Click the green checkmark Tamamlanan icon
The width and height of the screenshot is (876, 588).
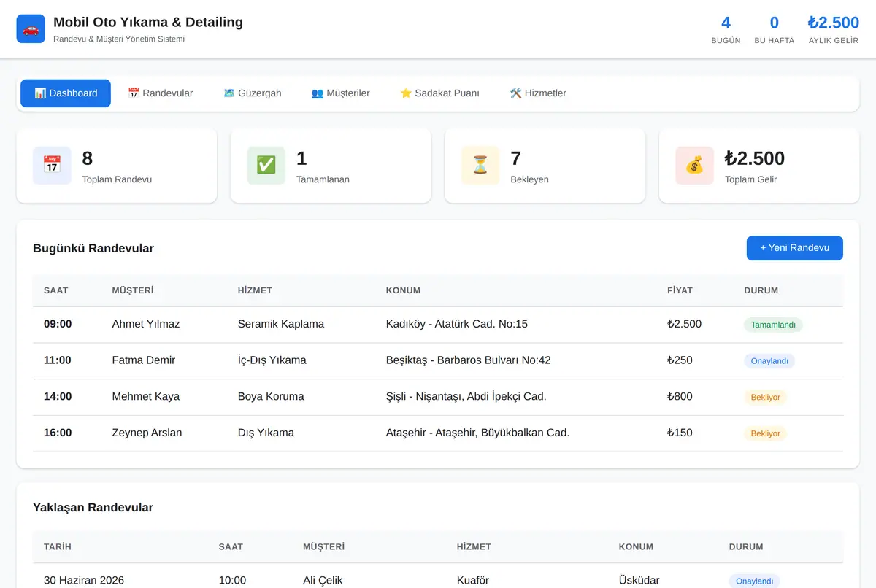click(x=266, y=166)
